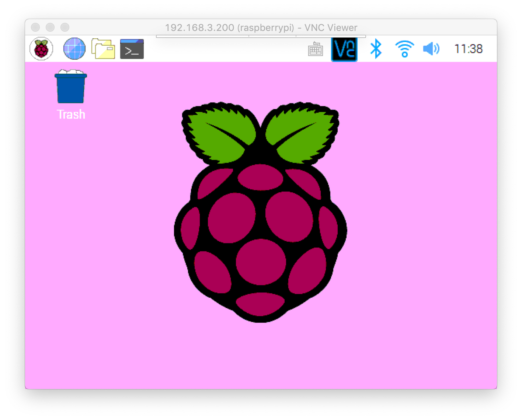Open the Raspberry Pi applications menu
Image resolution: width=522 pixels, height=420 pixels.
pos(41,49)
